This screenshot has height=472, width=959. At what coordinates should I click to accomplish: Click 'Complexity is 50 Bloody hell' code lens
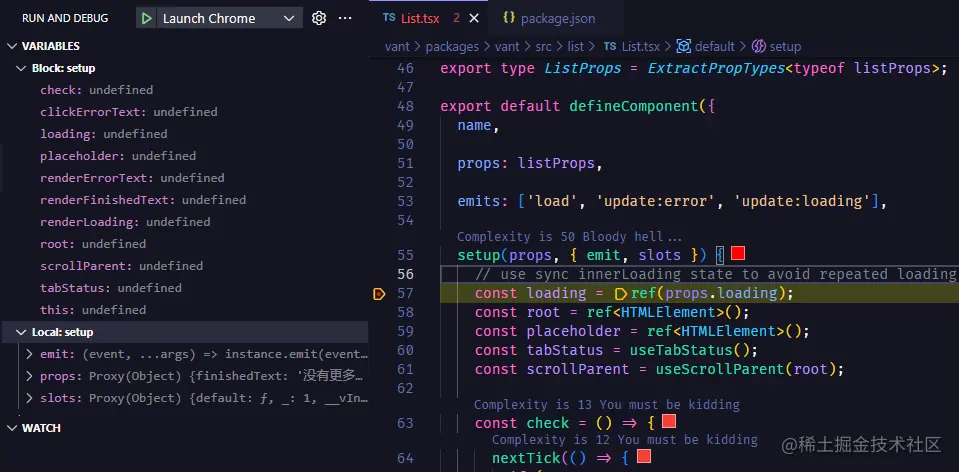[569, 237]
